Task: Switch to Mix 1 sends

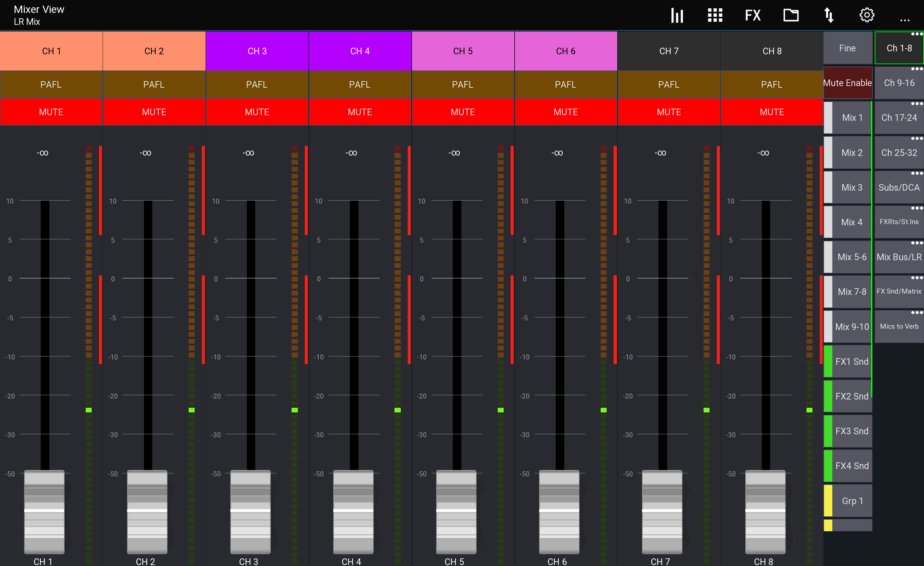Action: point(848,118)
